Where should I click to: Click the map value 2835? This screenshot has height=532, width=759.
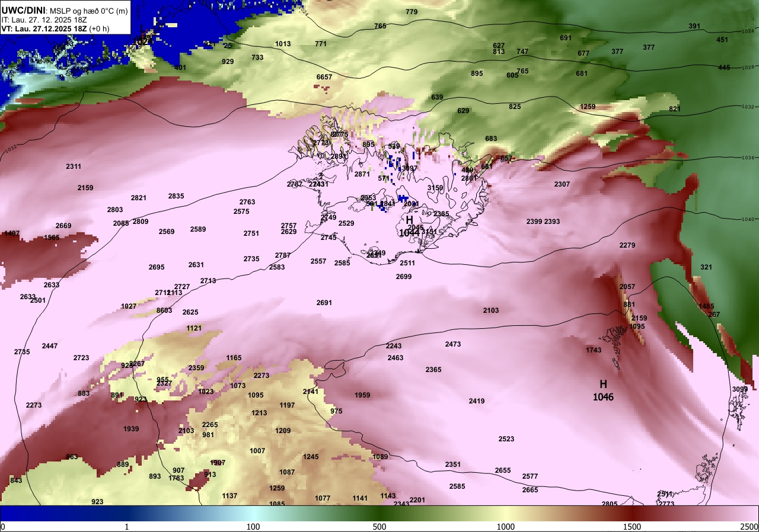pyautogui.click(x=176, y=196)
